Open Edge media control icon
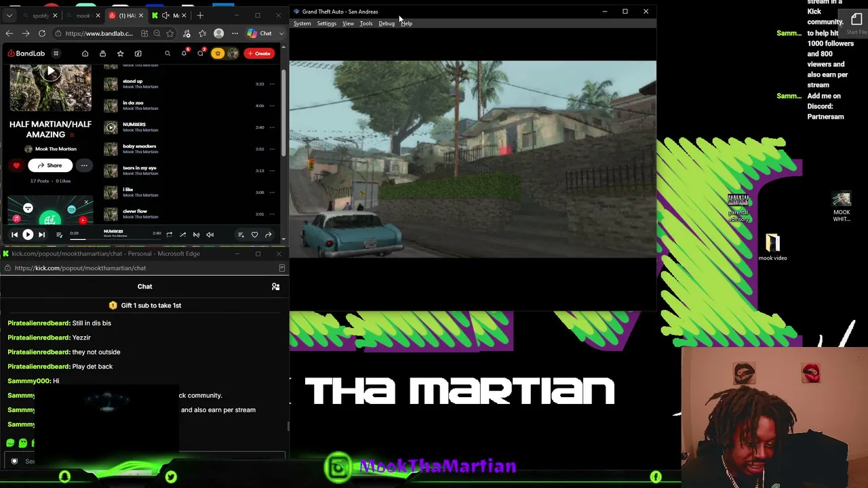 pos(186,33)
